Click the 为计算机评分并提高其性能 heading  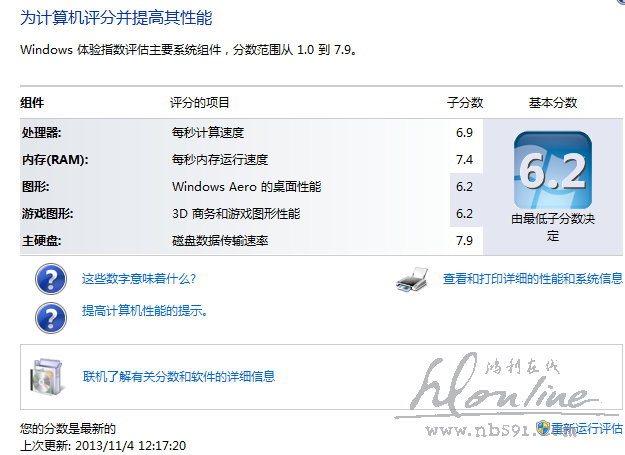(x=116, y=18)
